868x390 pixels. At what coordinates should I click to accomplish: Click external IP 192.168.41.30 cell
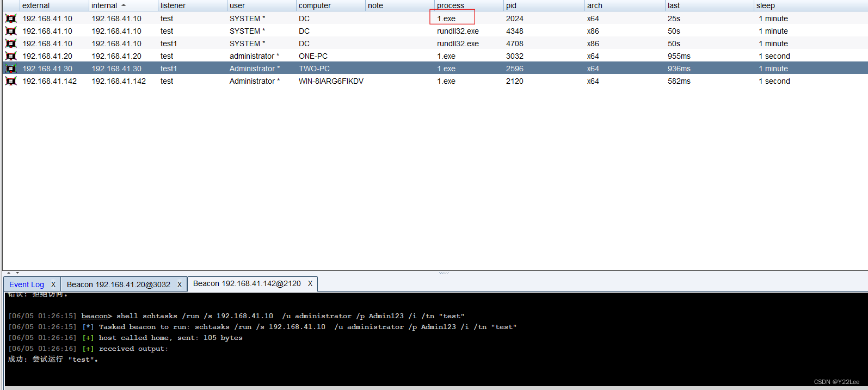[x=47, y=69]
